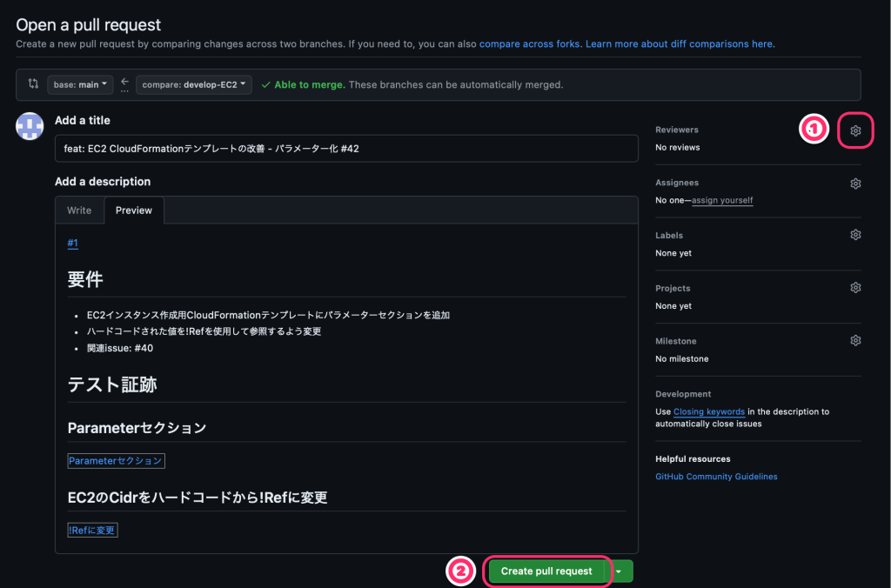Click the user avatar beside the title
The width and height of the screenshot is (891, 588).
(x=30, y=127)
